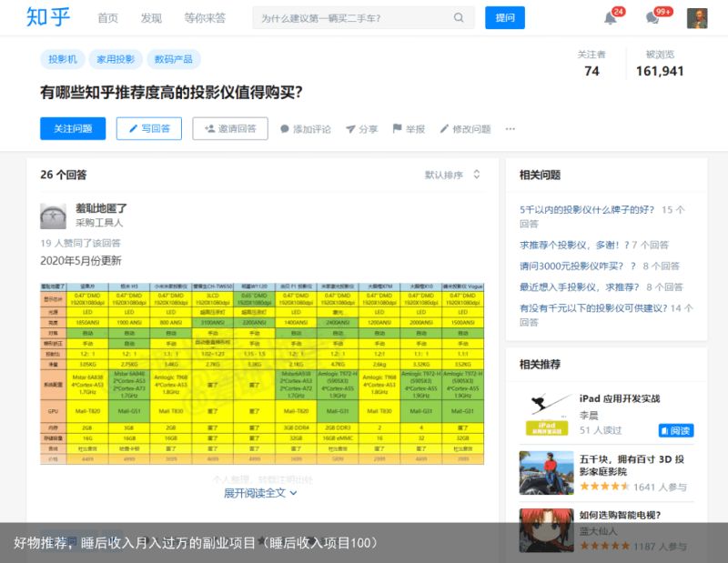Open related question 5千以内的投影仪什么牌子的好
The image size is (728, 563).
586,210
